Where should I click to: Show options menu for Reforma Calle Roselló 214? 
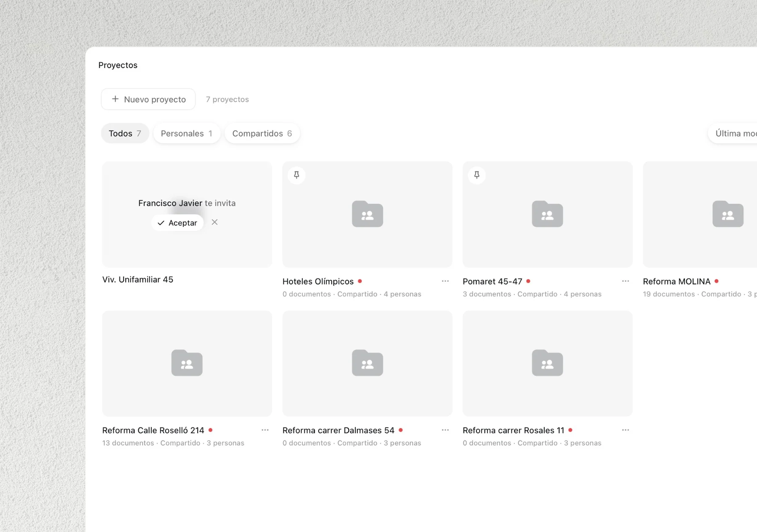click(x=265, y=430)
